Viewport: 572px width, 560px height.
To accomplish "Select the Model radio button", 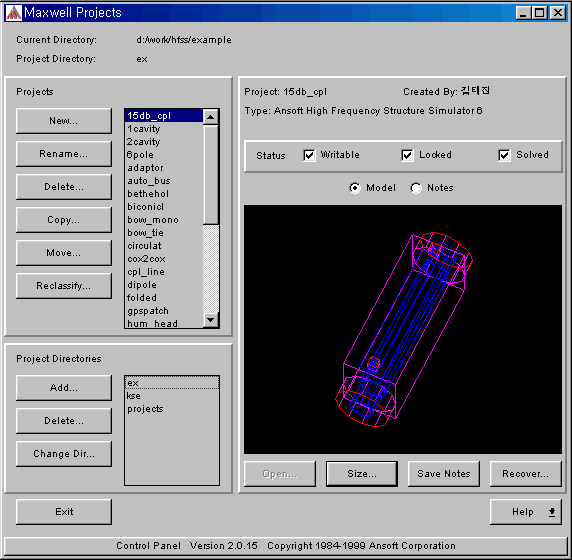I will 355,188.
